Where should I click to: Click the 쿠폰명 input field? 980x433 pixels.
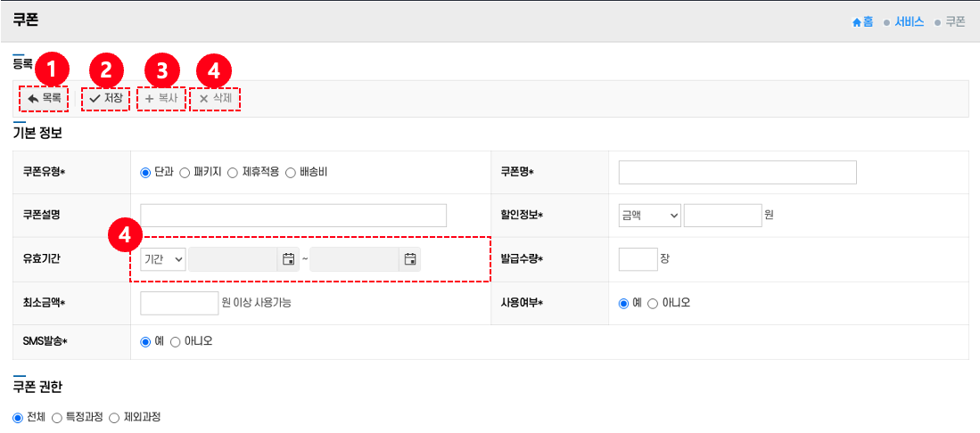coord(737,172)
